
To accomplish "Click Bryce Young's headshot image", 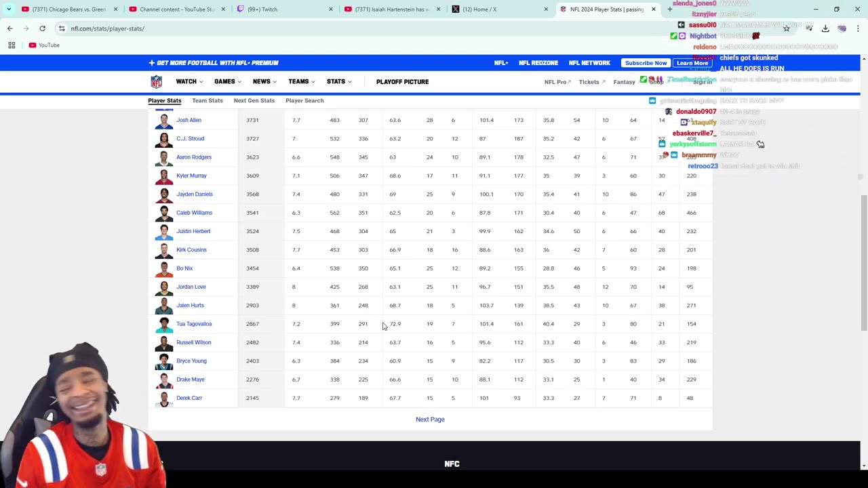I will click(164, 361).
